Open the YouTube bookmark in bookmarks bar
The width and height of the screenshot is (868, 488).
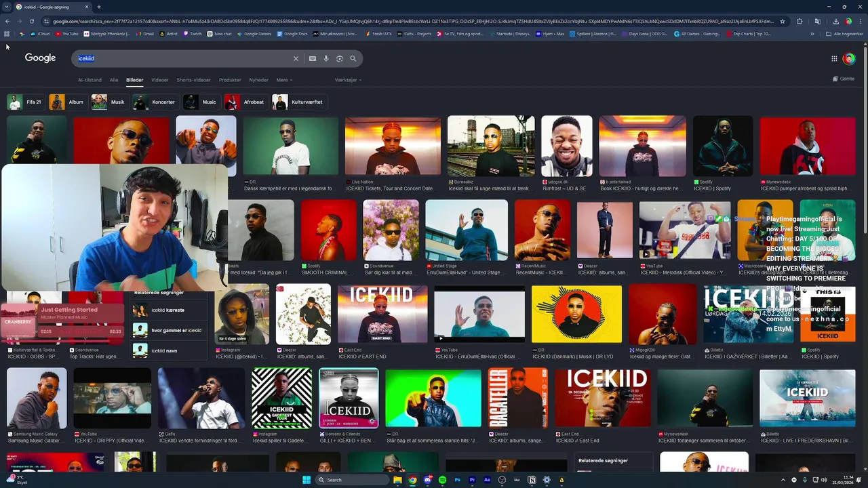click(67, 34)
